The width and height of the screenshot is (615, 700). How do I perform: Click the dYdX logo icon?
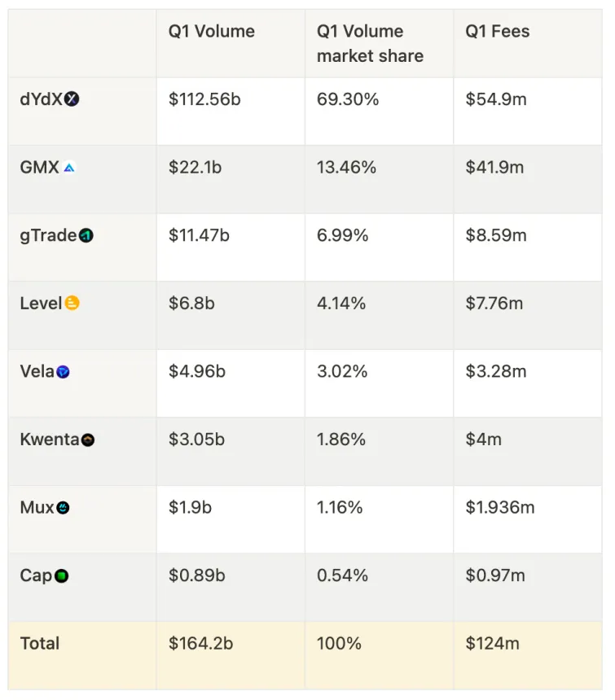(72, 100)
